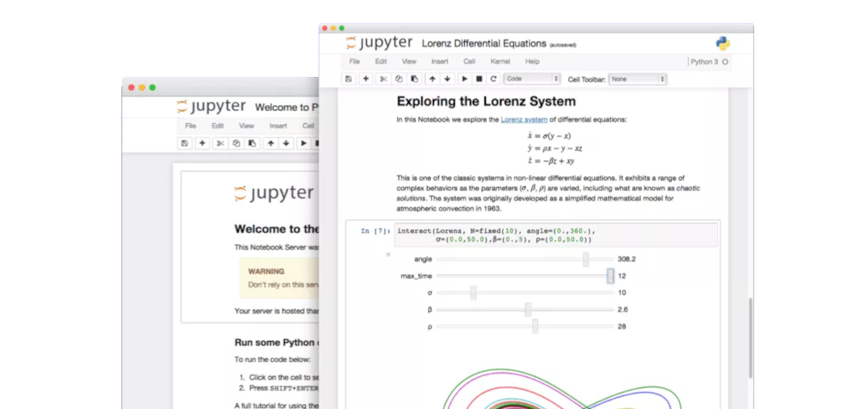
Task: Click the σ slider handle
Action: pyautogui.click(x=473, y=293)
